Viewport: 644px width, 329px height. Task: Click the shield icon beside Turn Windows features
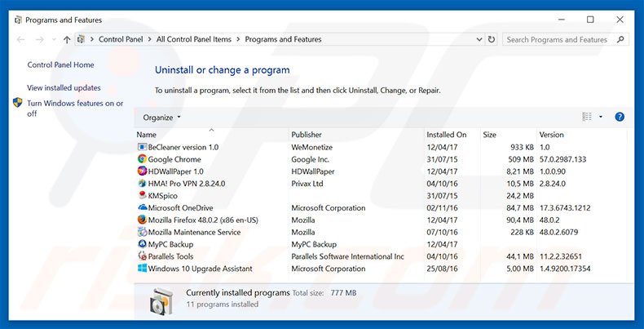point(17,102)
